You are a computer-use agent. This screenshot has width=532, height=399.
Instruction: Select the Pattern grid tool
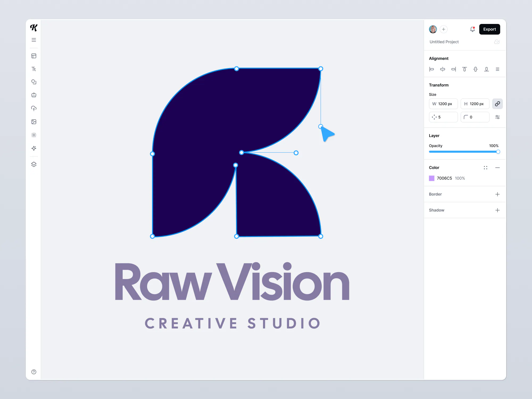[x=34, y=135]
